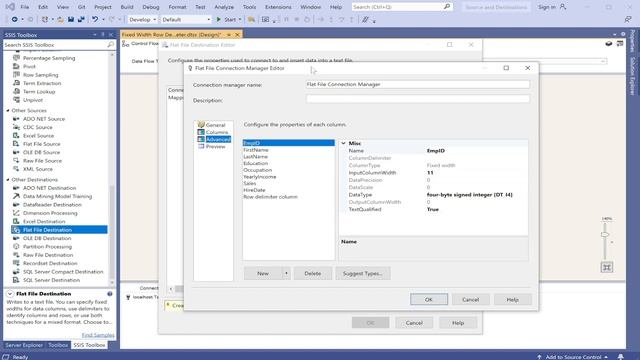640x360 pixels.
Task: Collapse the Other Sources group
Action: tap(8, 111)
